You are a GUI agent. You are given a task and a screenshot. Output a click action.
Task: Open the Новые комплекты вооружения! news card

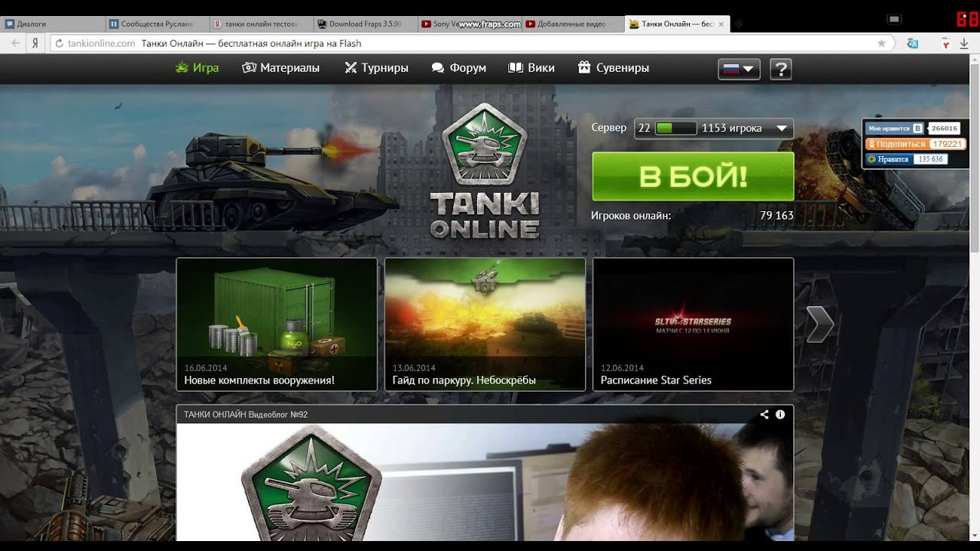(x=276, y=324)
